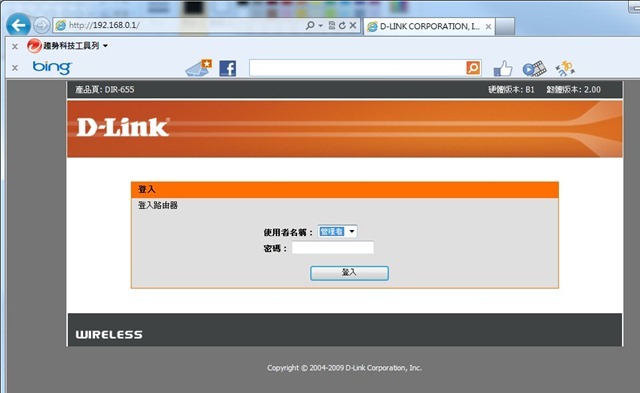640x393 pixels.
Task: Click the 登入 login button
Action: (349, 273)
